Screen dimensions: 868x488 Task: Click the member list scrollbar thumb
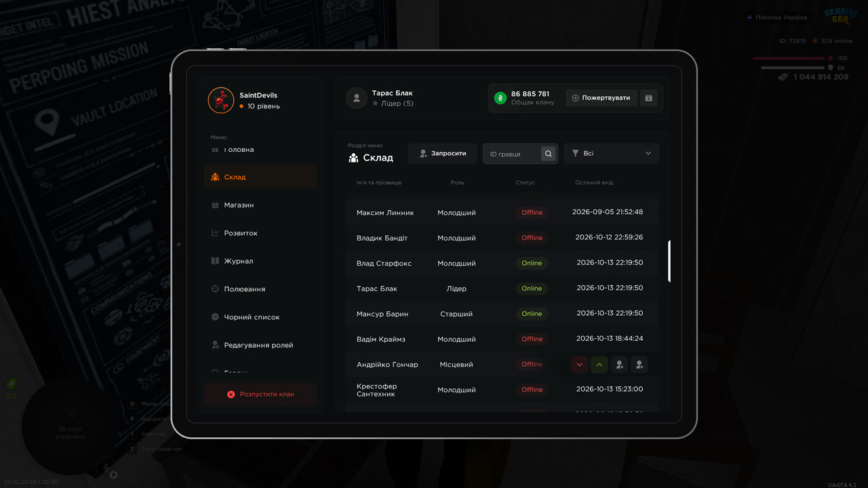point(669,261)
